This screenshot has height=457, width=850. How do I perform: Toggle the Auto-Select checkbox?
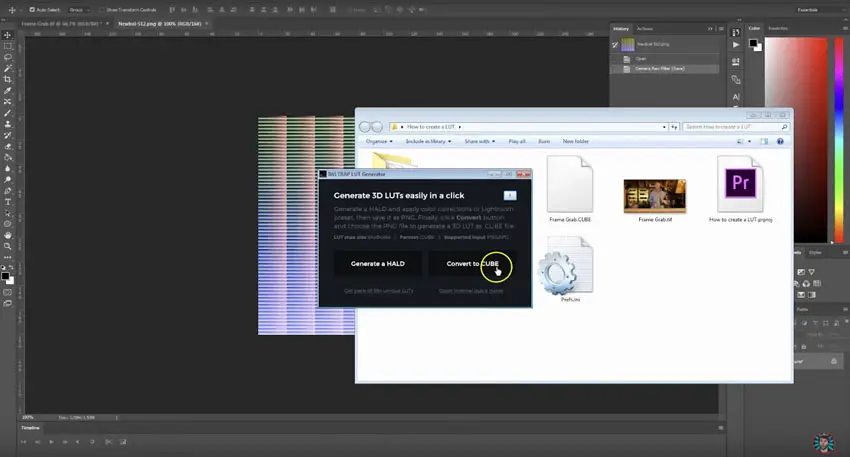(32, 10)
